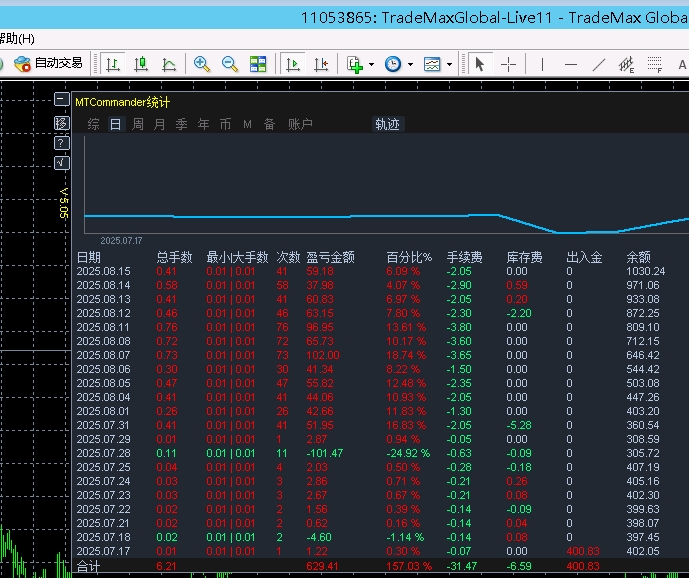Zoom out of the chart
This screenshot has width=689, height=578.
coord(230,64)
